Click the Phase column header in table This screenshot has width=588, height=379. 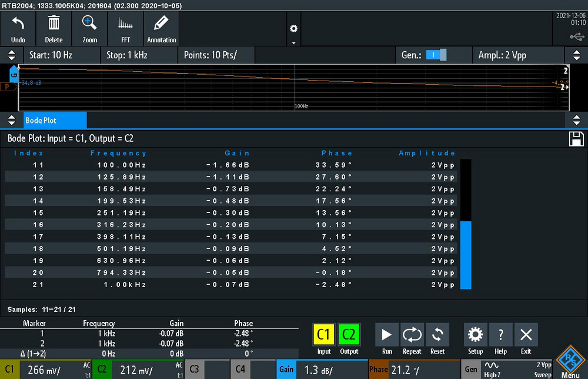tap(337, 153)
